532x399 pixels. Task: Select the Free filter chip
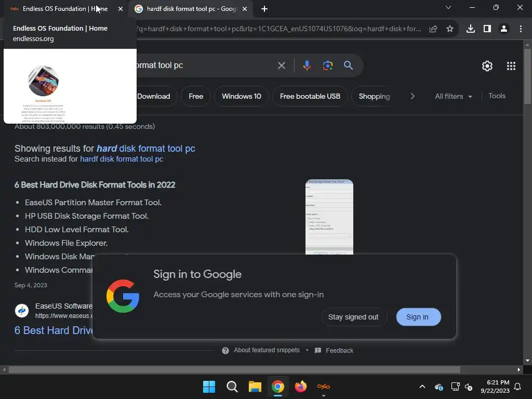point(196,96)
